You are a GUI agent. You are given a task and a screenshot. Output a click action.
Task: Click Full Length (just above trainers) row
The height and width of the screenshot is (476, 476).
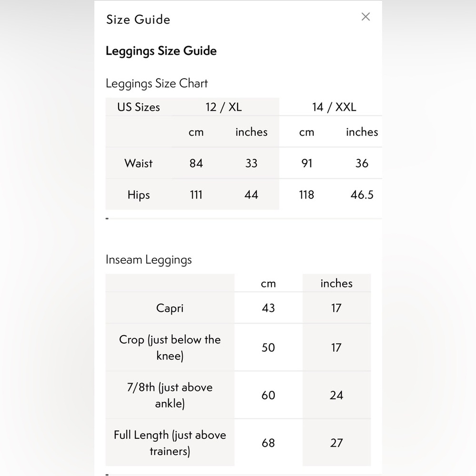coord(238,443)
